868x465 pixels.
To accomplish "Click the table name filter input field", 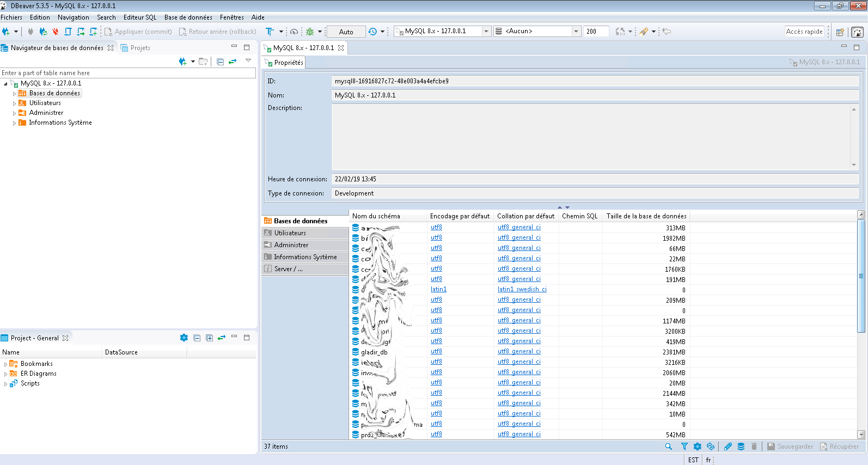I will point(127,73).
